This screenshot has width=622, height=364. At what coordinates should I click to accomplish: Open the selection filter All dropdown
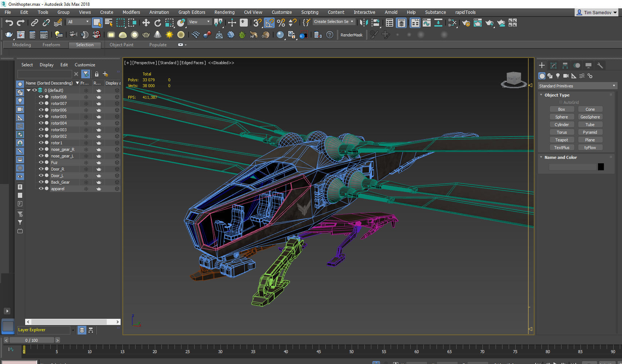pos(78,22)
